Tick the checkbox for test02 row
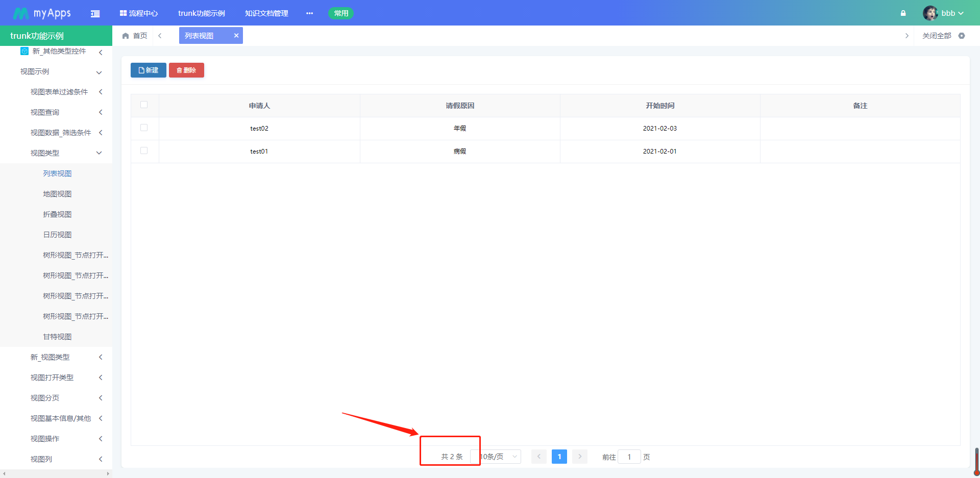This screenshot has width=980, height=478. pos(144,128)
